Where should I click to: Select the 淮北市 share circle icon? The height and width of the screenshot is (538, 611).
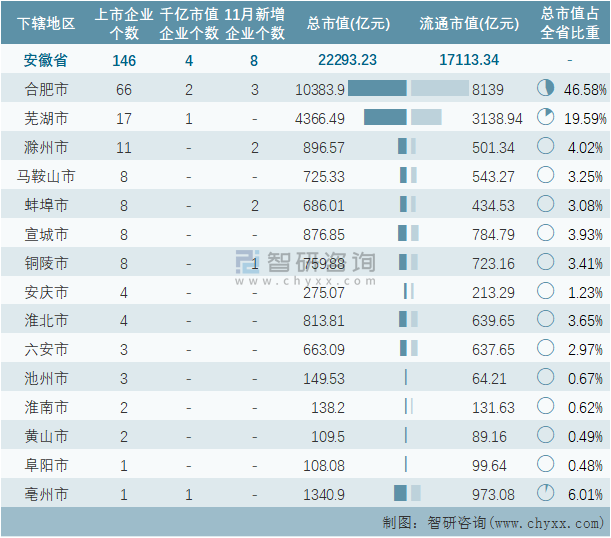(x=545, y=320)
